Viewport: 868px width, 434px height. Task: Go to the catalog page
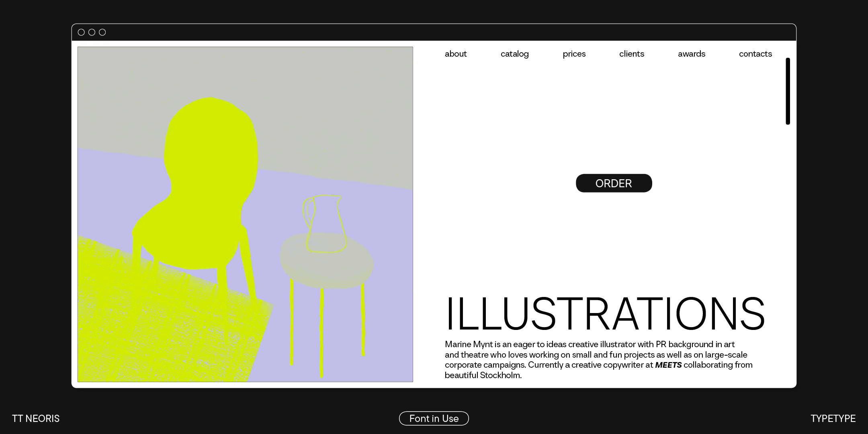[x=514, y=54]
